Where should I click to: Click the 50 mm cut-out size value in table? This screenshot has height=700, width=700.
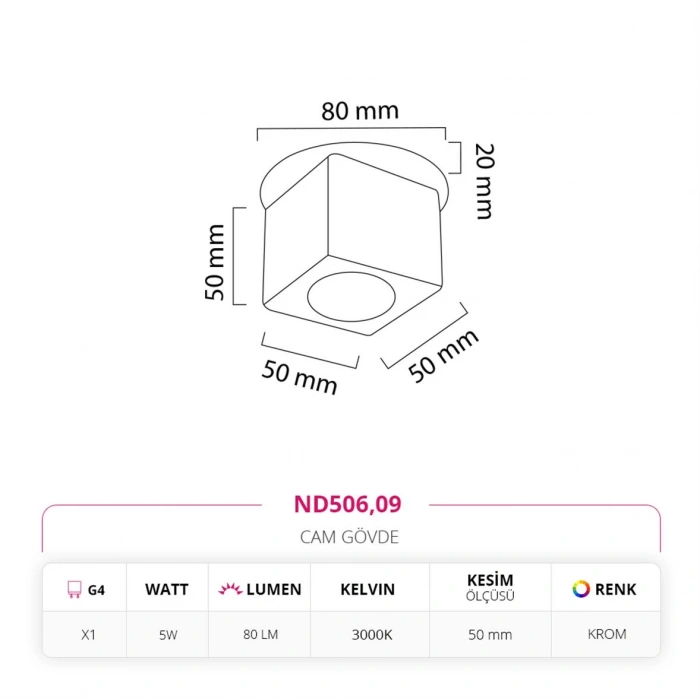[490, 635]
